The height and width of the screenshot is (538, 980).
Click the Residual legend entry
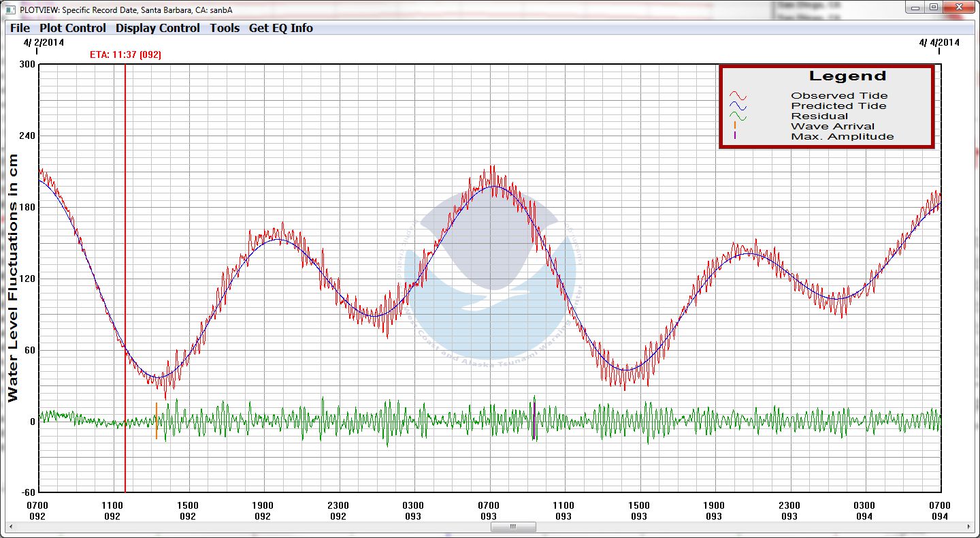(819, 116)
